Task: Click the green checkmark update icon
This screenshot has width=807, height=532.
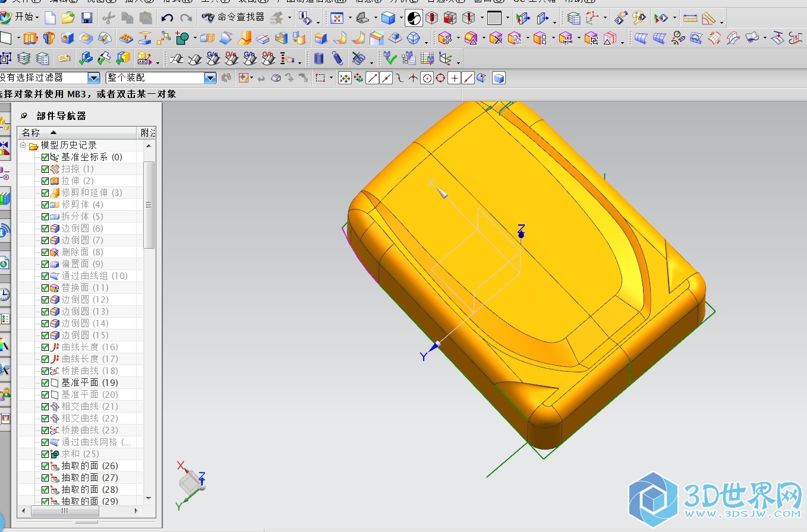Action: point(390,58)
